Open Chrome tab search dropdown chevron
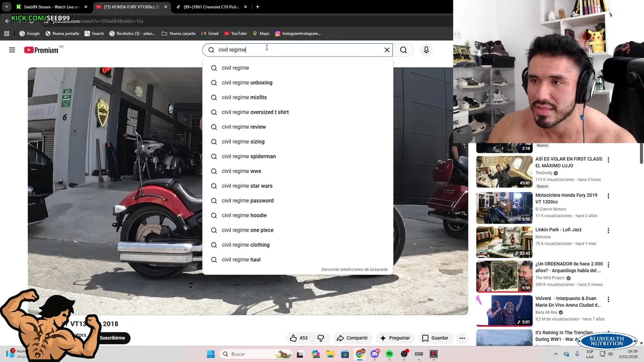Image resolution: width=644 pixels, height=362 pixels. coord(7,7)
